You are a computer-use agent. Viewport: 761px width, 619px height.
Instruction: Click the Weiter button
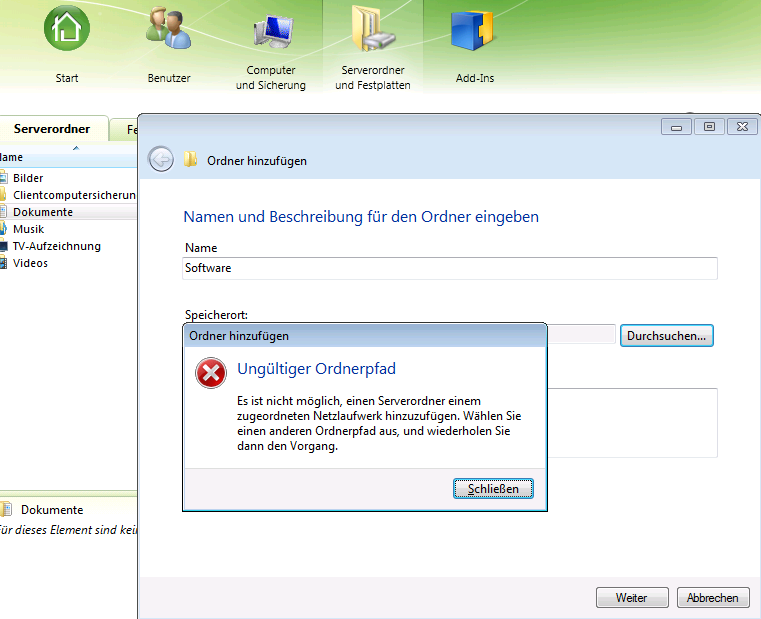click(x=631, y=598)
